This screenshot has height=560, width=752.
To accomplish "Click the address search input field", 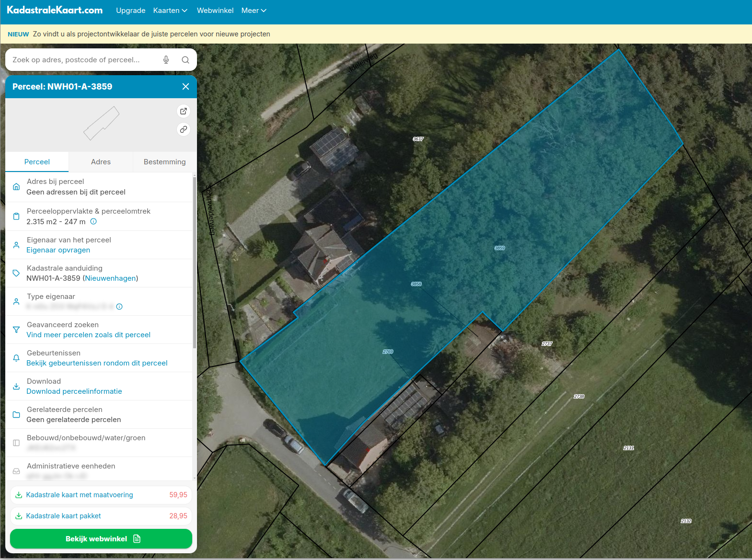I will coord(84,60).
